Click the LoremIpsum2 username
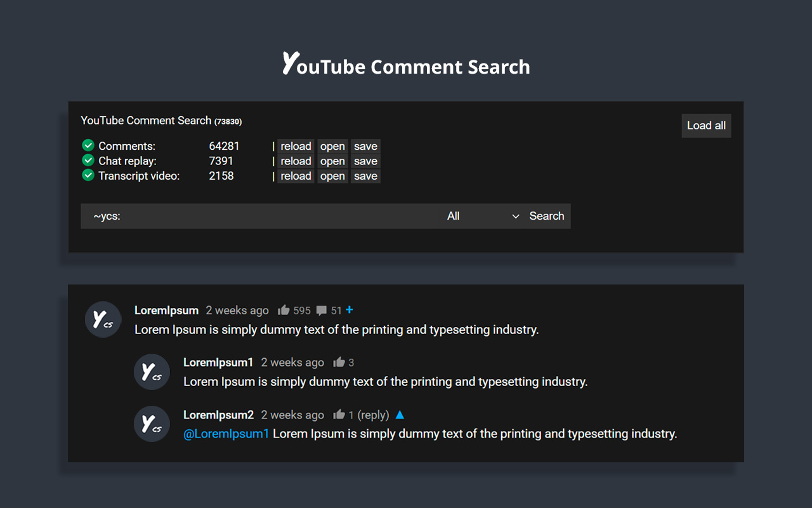Screen dimensions: 812x508 pos(218,415)
